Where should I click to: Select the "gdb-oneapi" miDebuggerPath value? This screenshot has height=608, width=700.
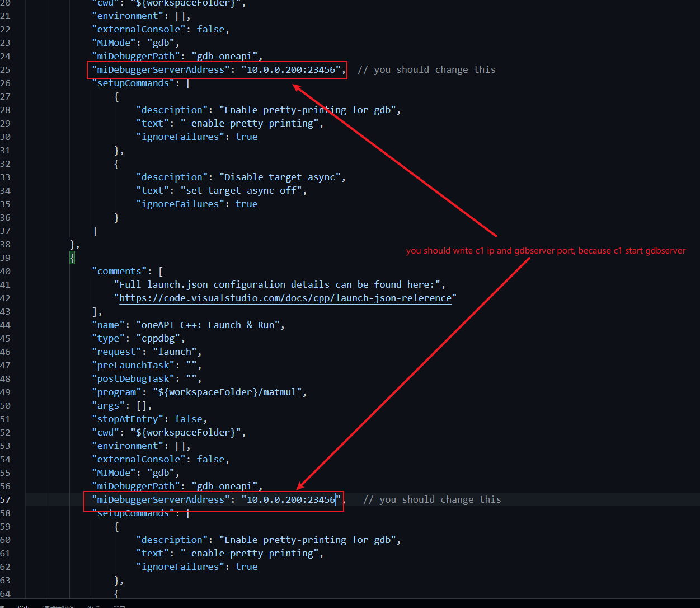click(x=224, y=56)
